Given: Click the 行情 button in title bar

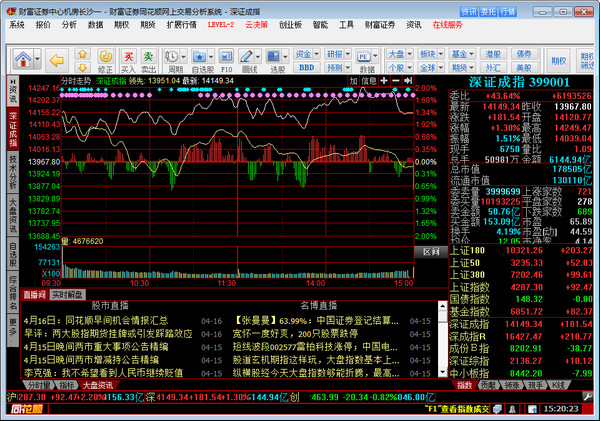Looking at the screenshot, I should coord(508,12).
